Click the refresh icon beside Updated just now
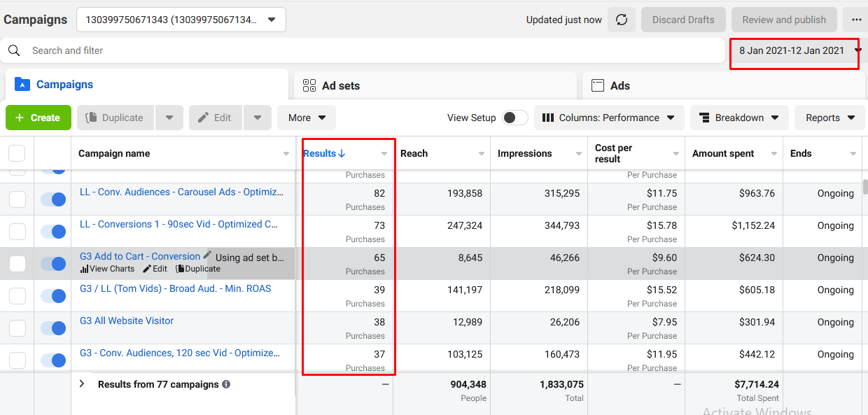This screenshot has height=415, width=868. pyautogui.click(x=621, y=20)
